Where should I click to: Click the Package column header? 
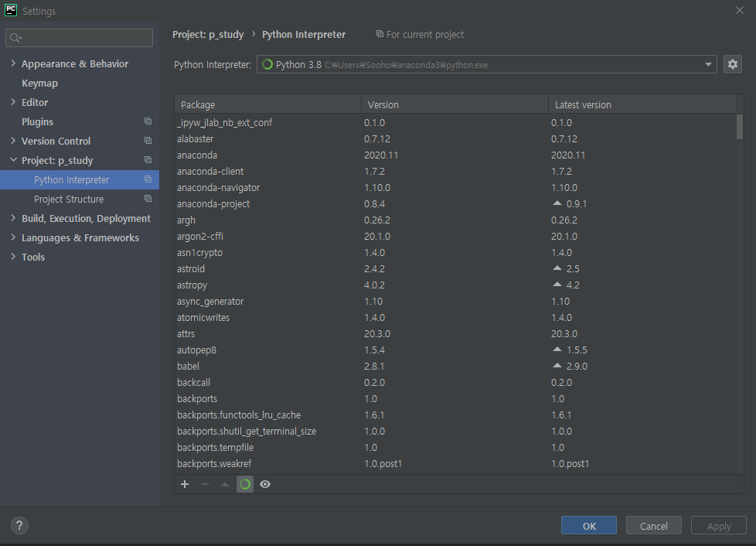coord(268,104)
